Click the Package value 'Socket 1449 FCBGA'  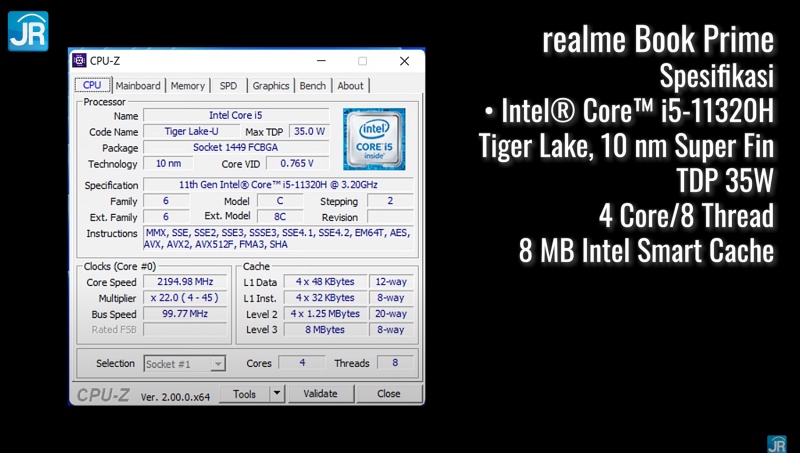point(236,147)
